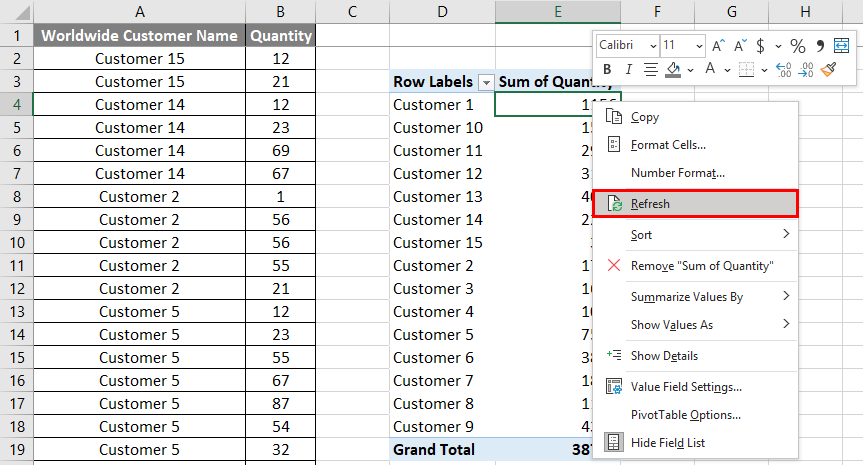Open font size 11 dropdown
This screenshot has height=465, width=863.
699,46
